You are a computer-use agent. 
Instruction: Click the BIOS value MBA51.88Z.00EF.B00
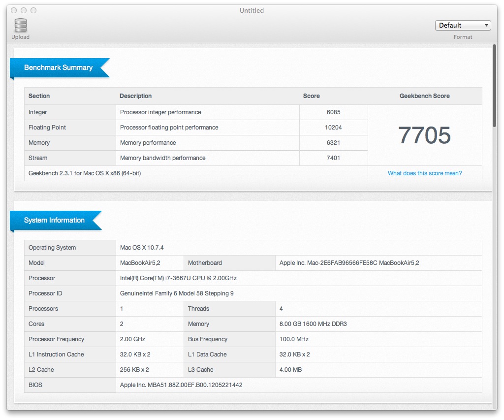[x=181, y=385]
